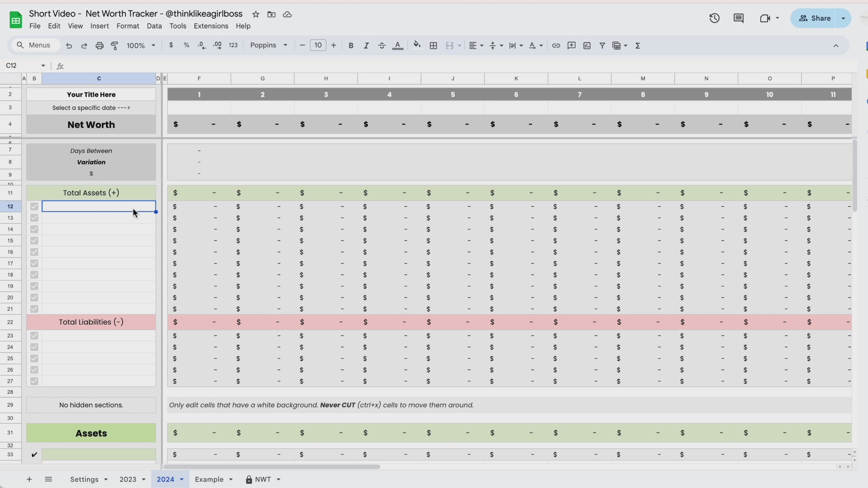Create a filter with funnel icon

click(x=602, y=45)
